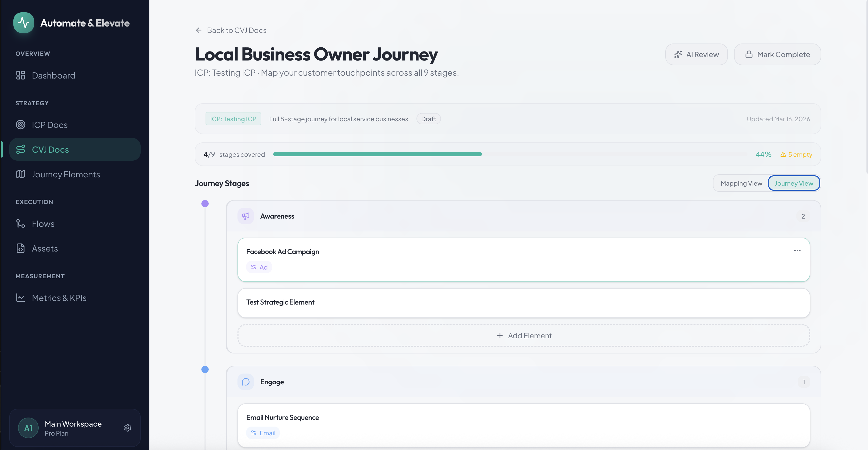Click the Email type tag
Viewport: 868px width, 450px height.
tap(263, 433)
